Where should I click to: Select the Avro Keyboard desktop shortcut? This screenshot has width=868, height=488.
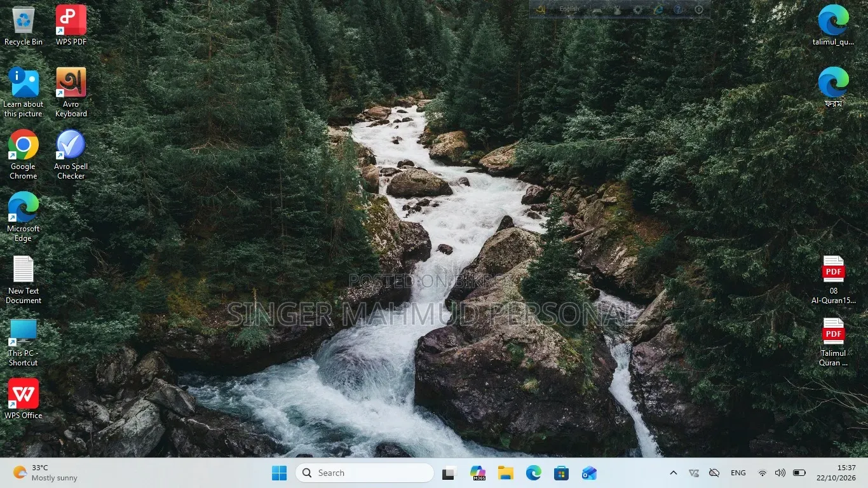(71, 93)
